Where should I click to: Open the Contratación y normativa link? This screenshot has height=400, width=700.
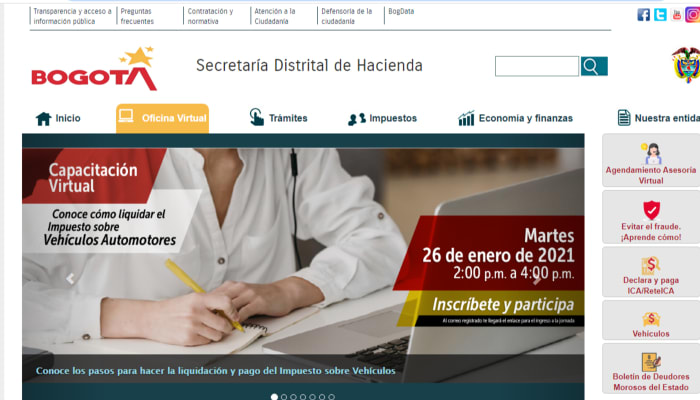(210, 16)
